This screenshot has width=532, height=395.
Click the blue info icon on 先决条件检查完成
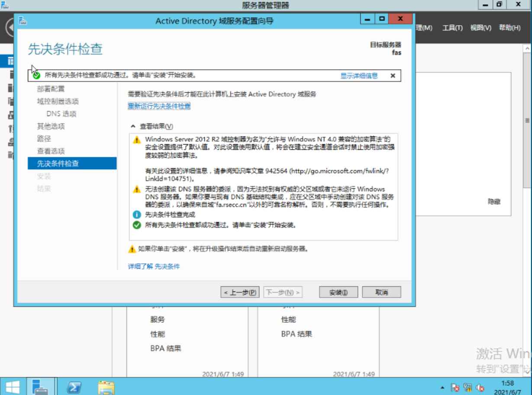[x=137, y=213]
